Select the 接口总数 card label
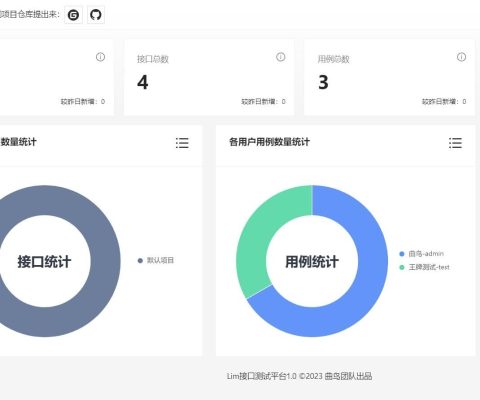The height and width of the screenshot is (400, 480). 153,59
